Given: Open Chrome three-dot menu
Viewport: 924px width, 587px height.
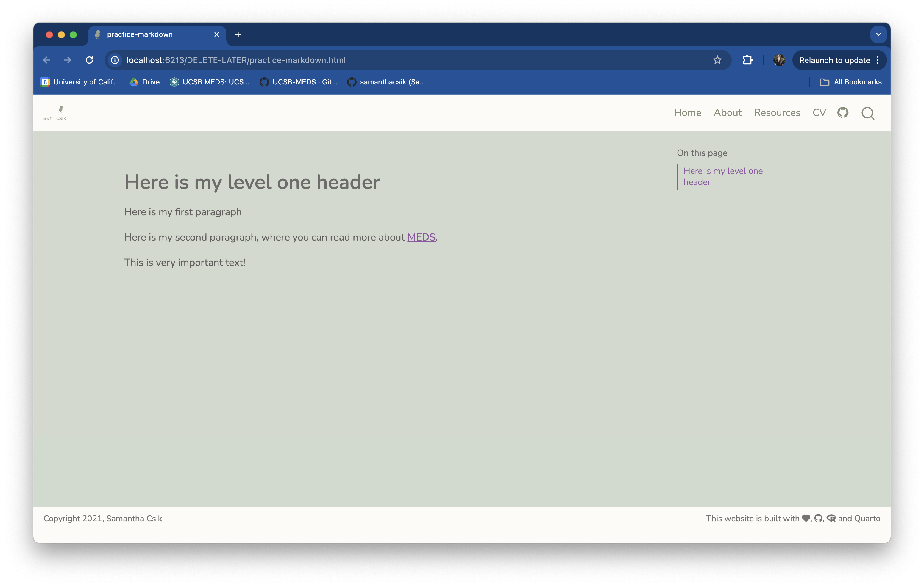Looking at the screenshot, I should (x=878, y=60).
